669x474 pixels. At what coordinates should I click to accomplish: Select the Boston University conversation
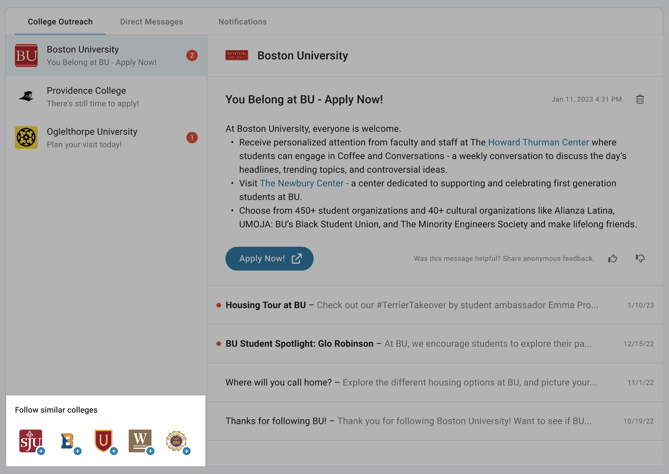click(106, 55)
